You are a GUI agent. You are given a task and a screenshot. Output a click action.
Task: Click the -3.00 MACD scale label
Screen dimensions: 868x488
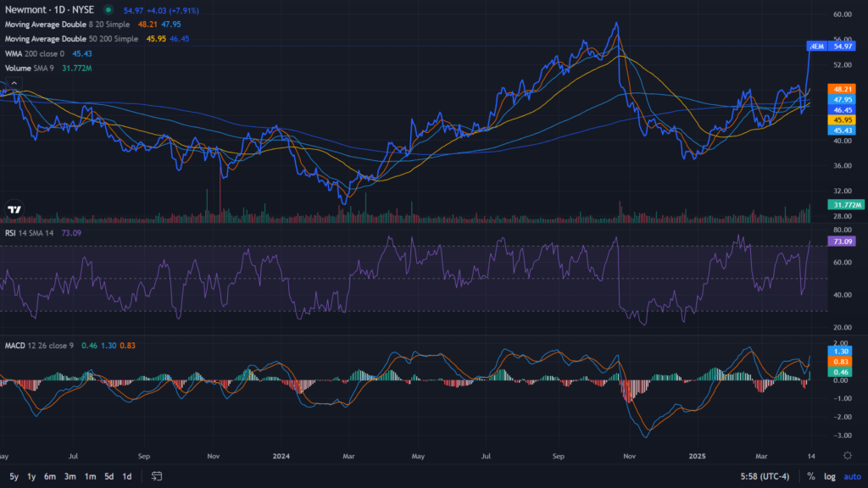tap(842, 435)
